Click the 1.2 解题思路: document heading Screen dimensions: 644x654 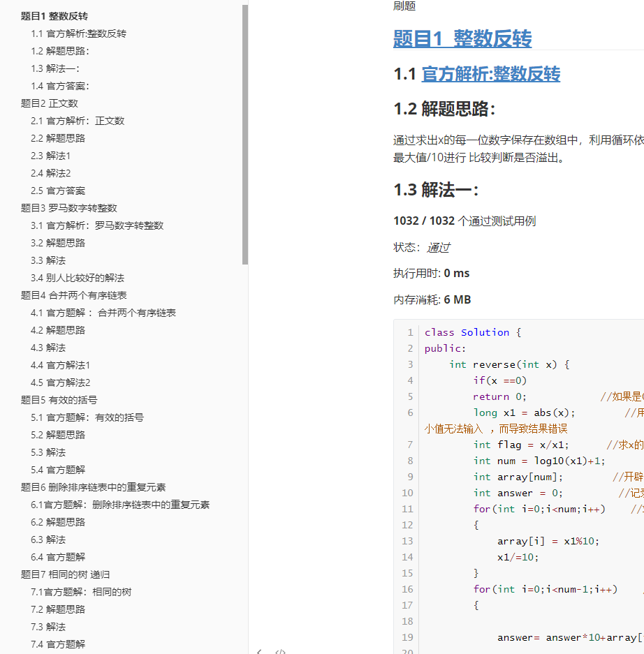(444, 110)
